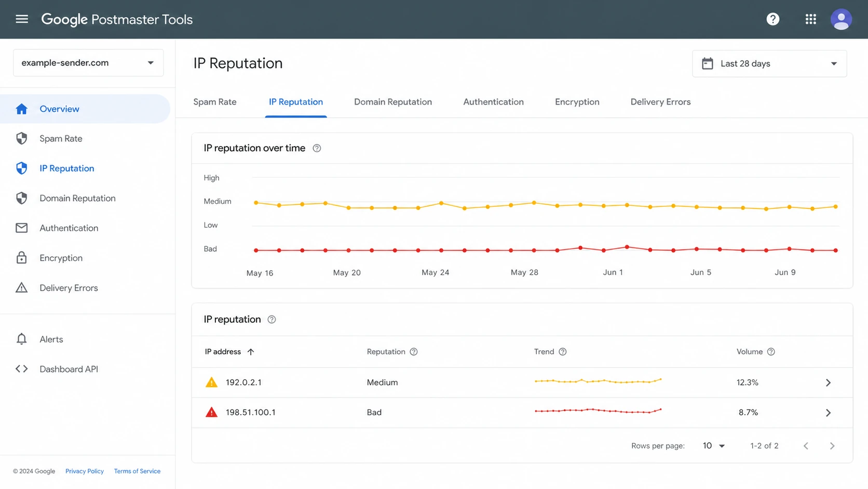The image size is (868, 489).
Task: Click the red trend sparkline for 198.51.100.1
Action: [598, 411]
